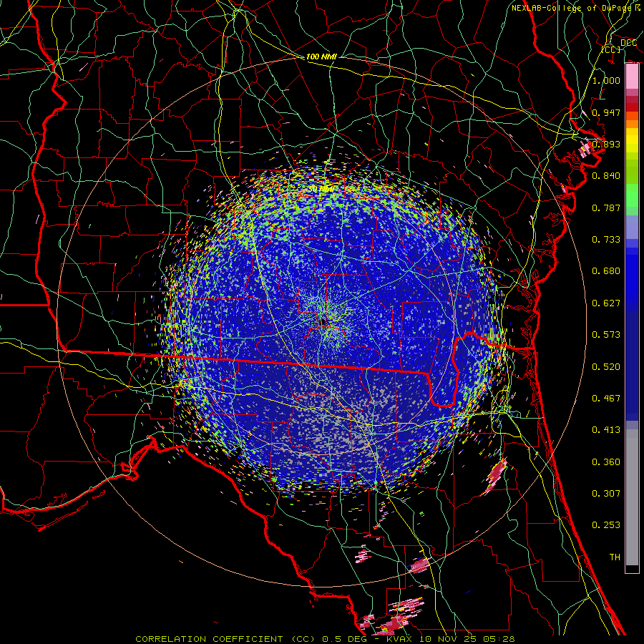Click the 100 NMI range ring label
Screen dimensions: 644x644
click(321, 57)
